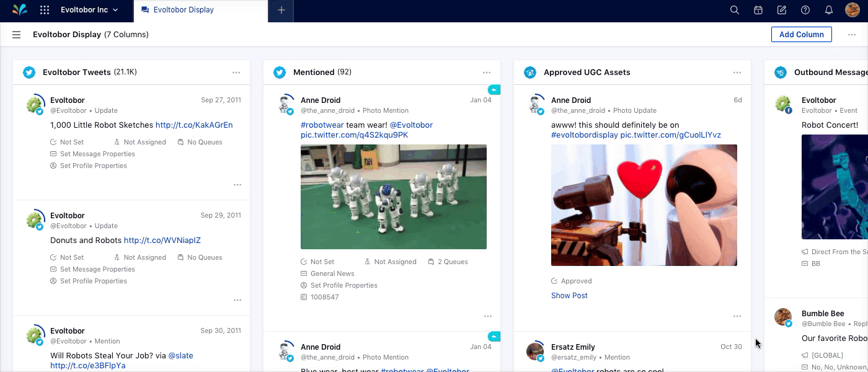The height and width of the screenshot is (372, 868).
Task: Open the robot team photo thumbnail
Action: point(394,197)
